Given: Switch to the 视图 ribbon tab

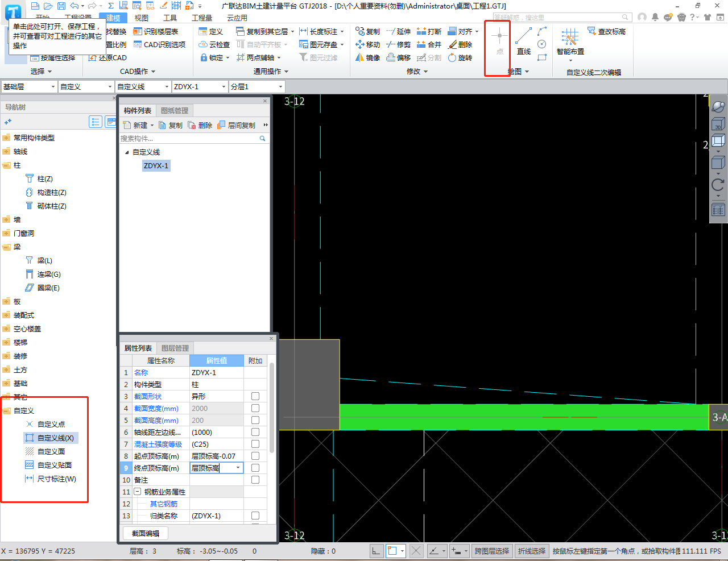Looking at the screenshot, I should 142,18.
